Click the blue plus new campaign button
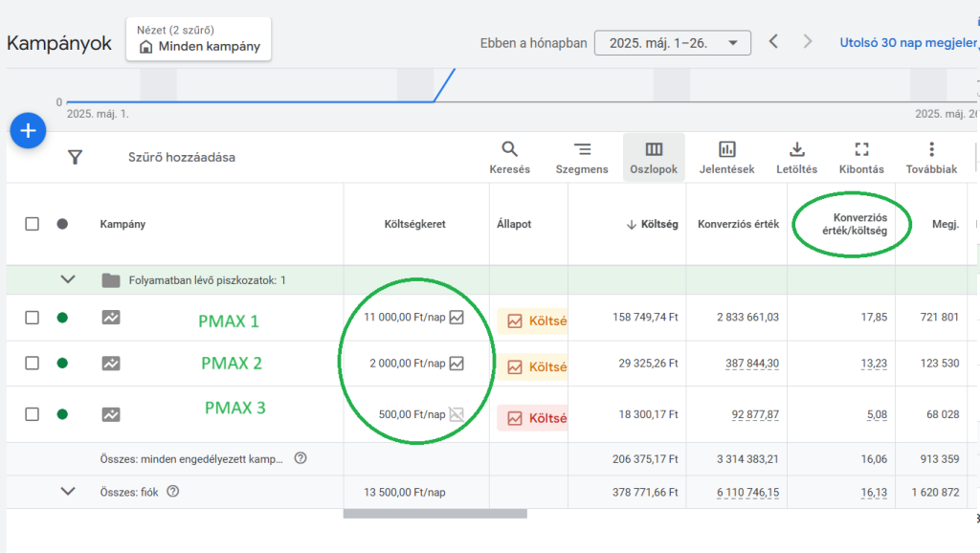 point(28,130)
